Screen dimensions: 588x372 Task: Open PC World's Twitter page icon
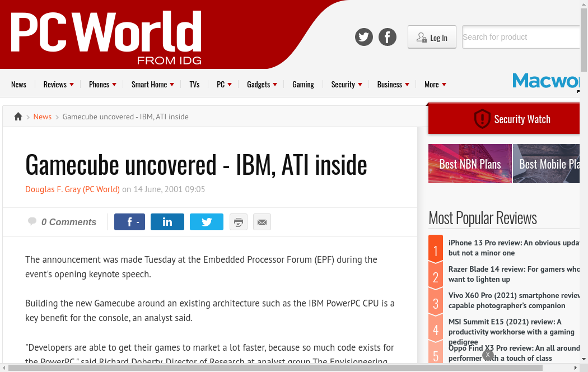click(364, 38)
